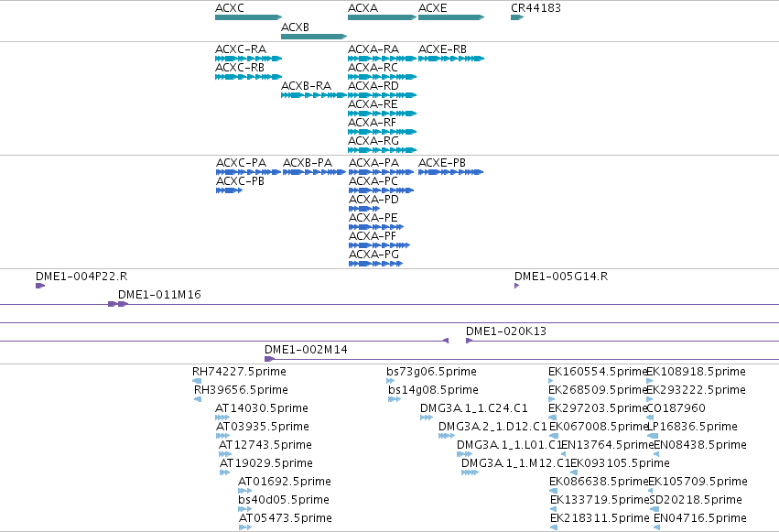This screenshot has width=779, height=532.
Task: Select protein ACXE-PB
Action: click(450, 172)
